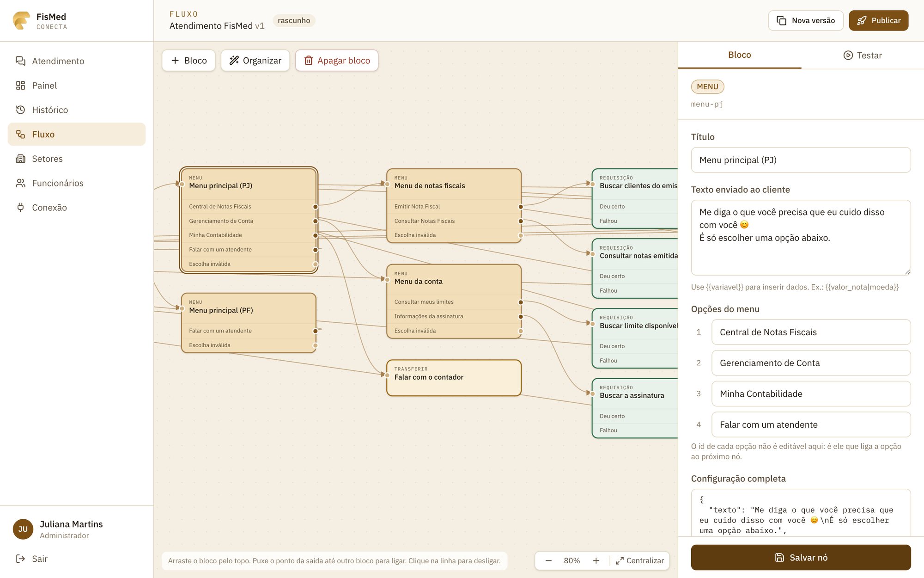
Task: Click PF menu Falar com atendente port
Action: (x=316, y=331)
